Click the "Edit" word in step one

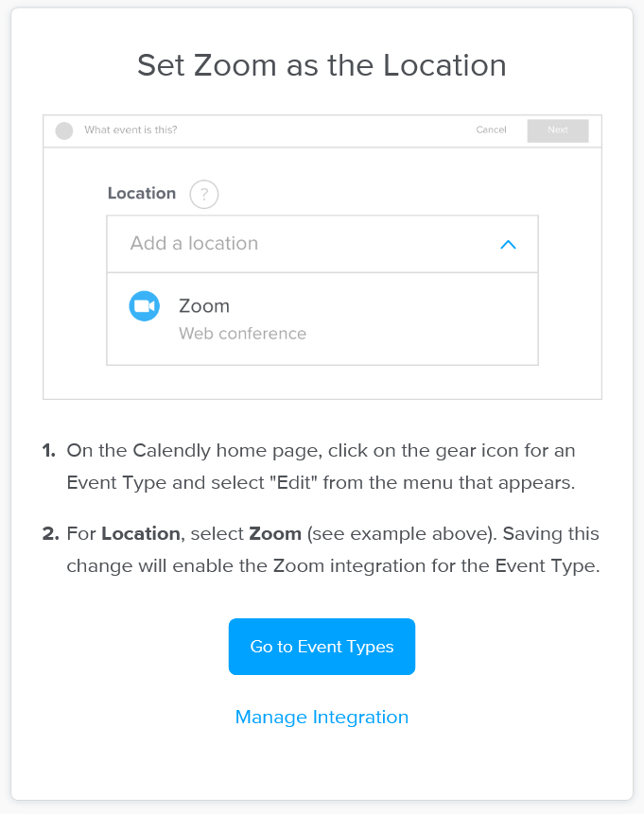293,482
